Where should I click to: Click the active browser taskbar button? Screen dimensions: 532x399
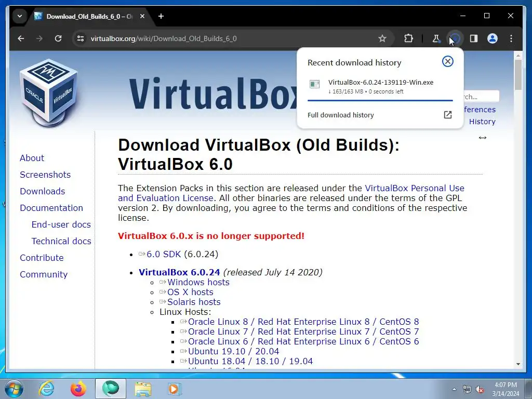pos(111,389)
